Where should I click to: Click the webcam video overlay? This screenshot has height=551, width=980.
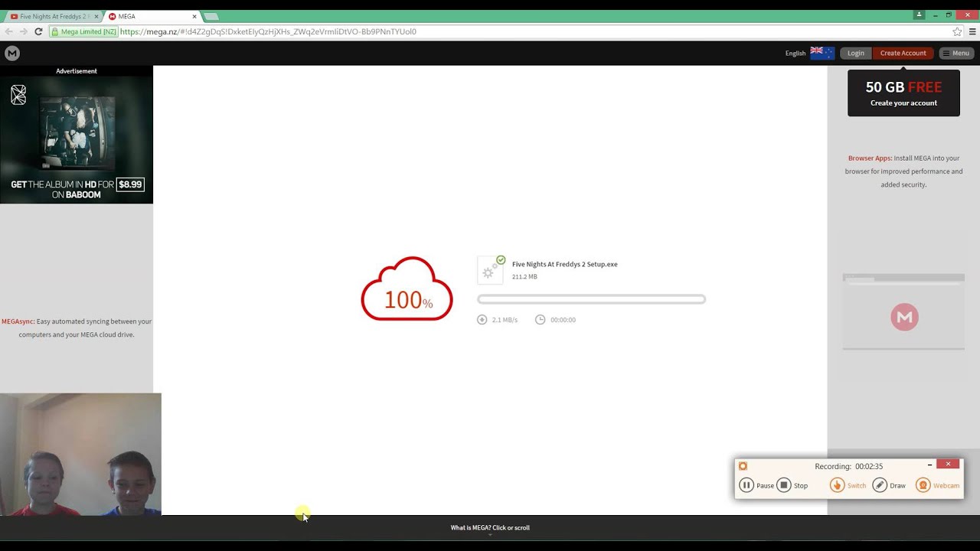[x=80, y=455]
